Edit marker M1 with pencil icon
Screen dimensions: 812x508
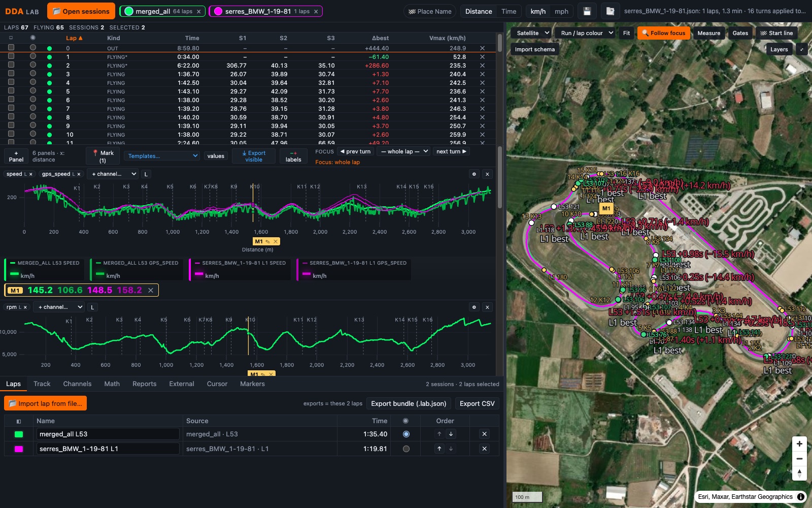coord(268,241)
